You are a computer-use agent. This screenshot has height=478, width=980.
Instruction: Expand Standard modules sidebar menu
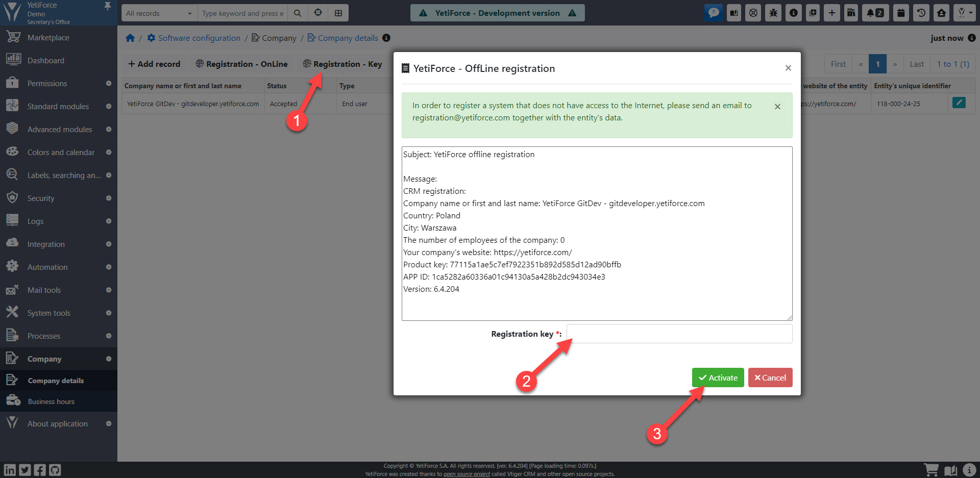(59, 106)
